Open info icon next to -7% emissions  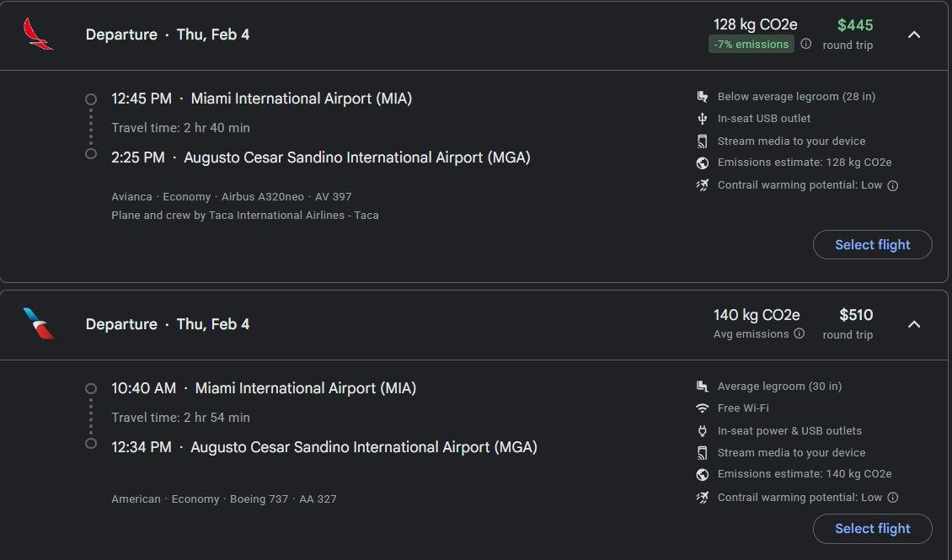805,44
